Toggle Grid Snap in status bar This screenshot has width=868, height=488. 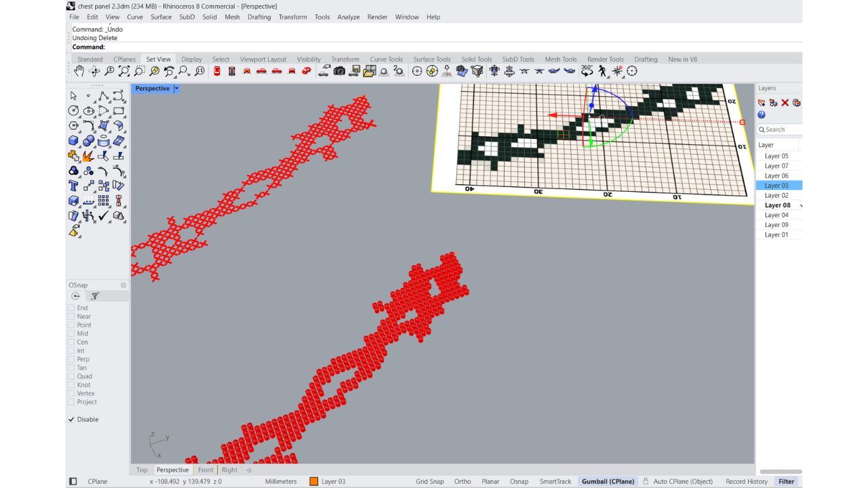tap(429, 482)
